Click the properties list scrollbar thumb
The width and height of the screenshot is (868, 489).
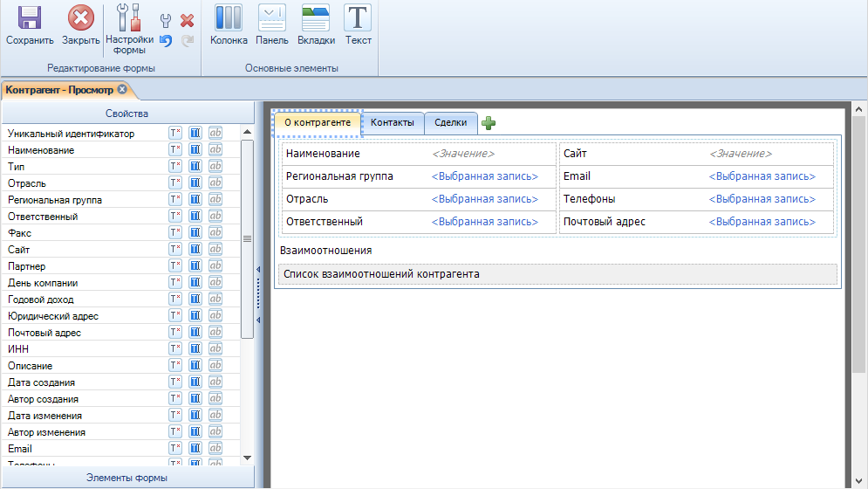tap(248, 239)
